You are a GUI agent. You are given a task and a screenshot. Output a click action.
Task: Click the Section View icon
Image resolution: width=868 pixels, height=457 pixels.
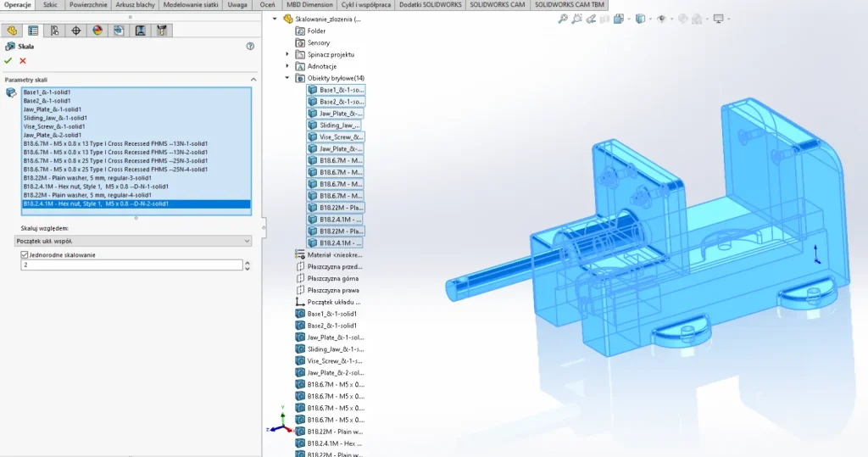(x=604, y=19)
